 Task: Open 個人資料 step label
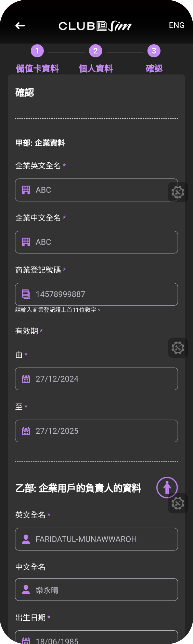click(95, 69)
